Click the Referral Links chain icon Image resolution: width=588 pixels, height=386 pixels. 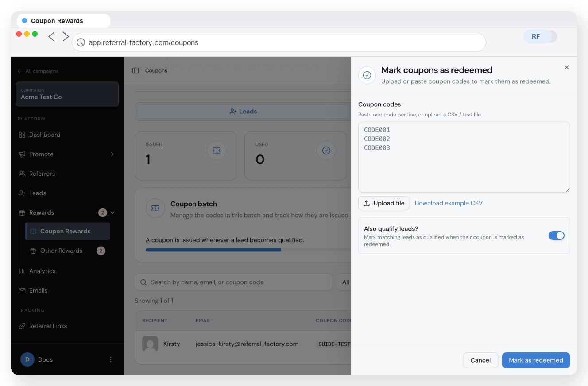pos(22,326)
